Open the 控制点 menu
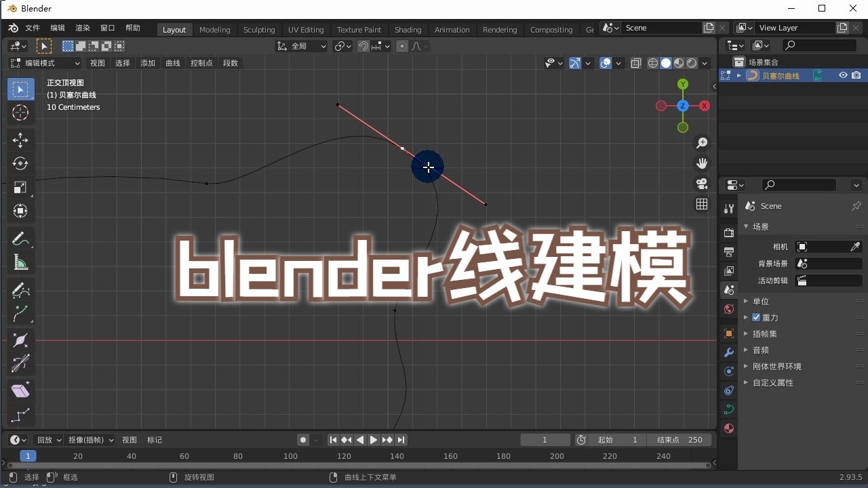Image resolution: width=868 pixels, height=488 pixels. click(x=201, y=63)
